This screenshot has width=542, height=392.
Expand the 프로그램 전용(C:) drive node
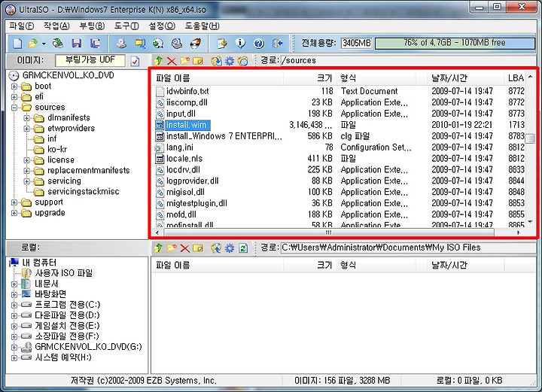14,305
